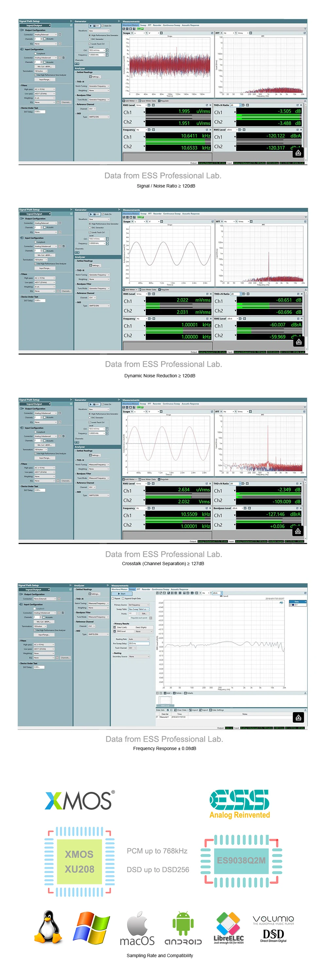
Task: Click the DSD Direct Stream Digital logo
Action: (x=273, y=936)
